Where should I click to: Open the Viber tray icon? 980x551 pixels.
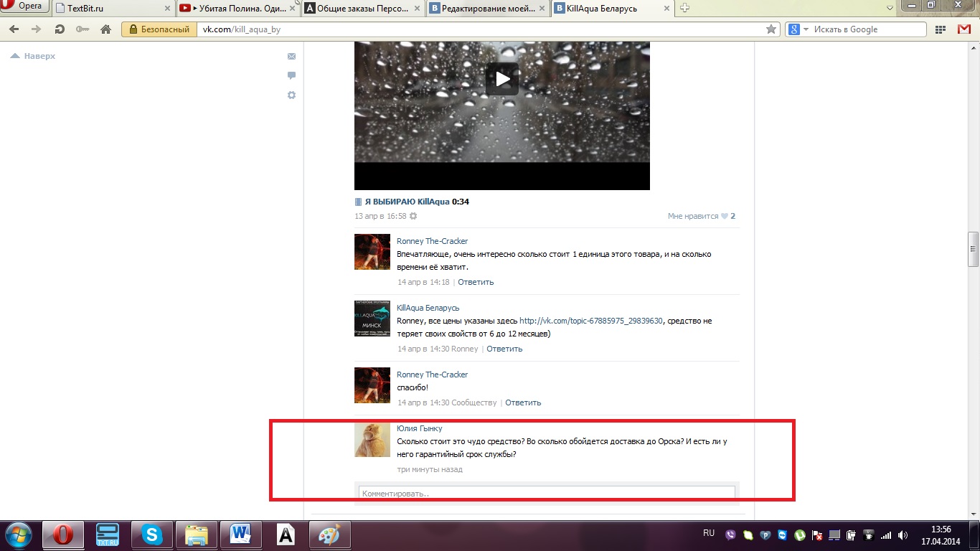click(x=731, y=535)
